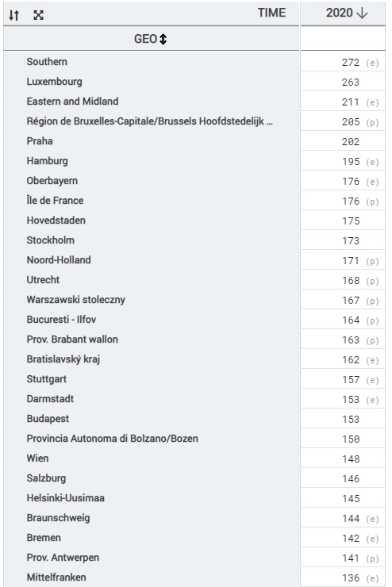The width and height of the screenshot is (392, 587).
Task: Select the Stockholm row label
Action: pos(51,240)
